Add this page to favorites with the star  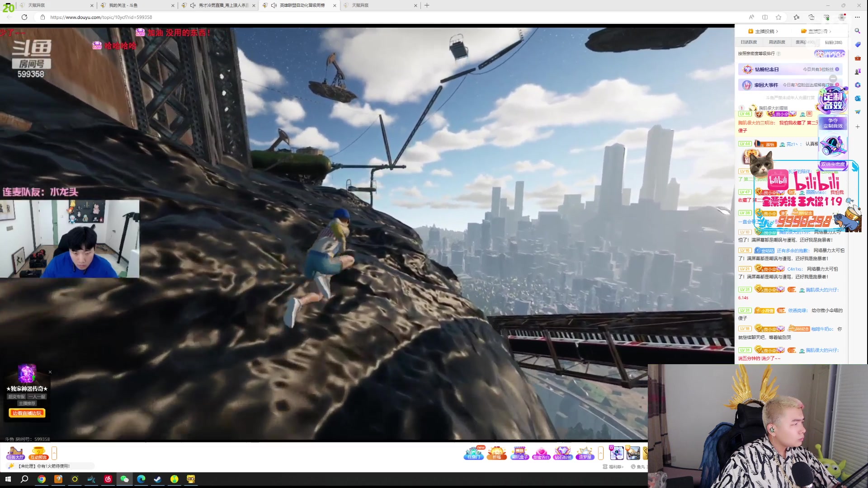(x=778, y=17)
